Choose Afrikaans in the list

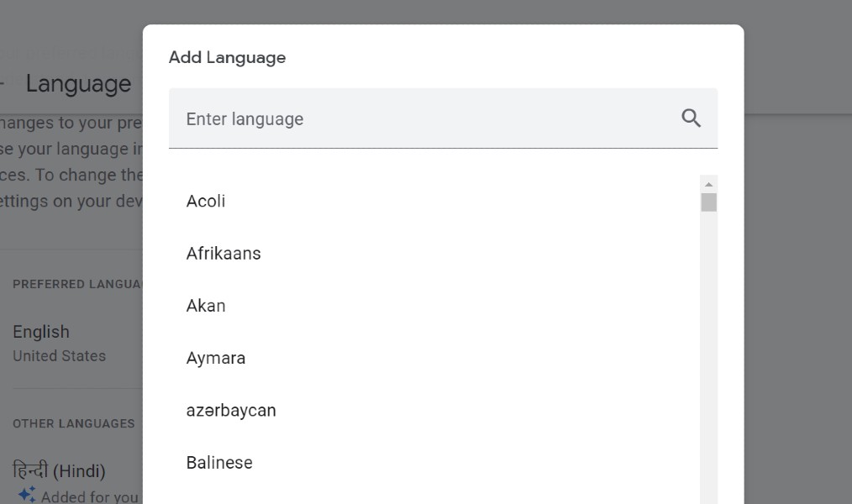tap(224, 254)
